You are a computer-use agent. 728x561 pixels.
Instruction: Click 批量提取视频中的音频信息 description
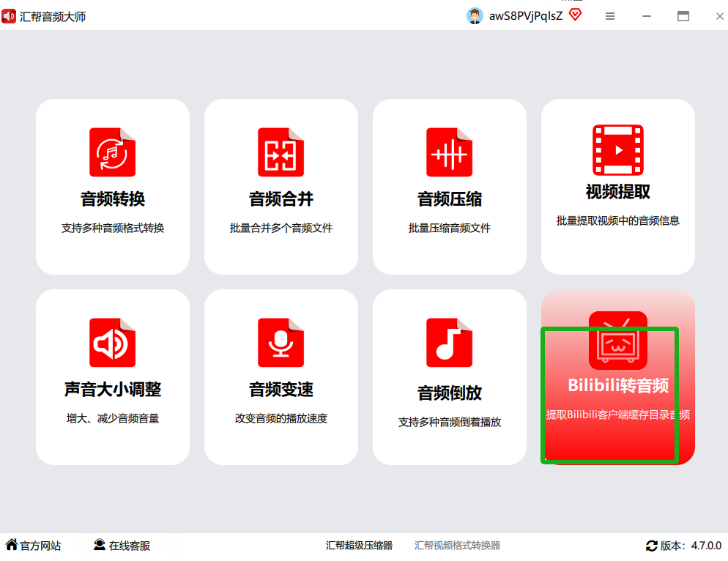pyautogui.click(x=618, y=220)
